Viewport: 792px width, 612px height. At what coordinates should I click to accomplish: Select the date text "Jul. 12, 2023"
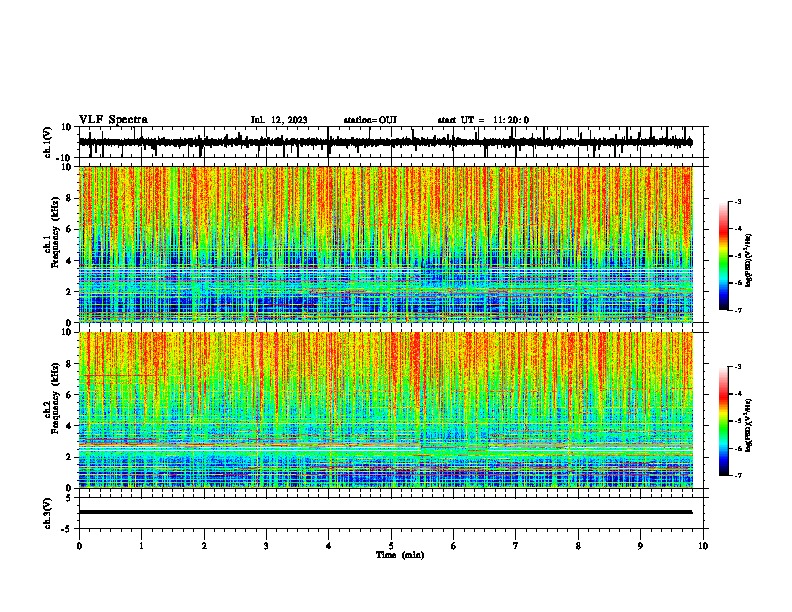279,120
